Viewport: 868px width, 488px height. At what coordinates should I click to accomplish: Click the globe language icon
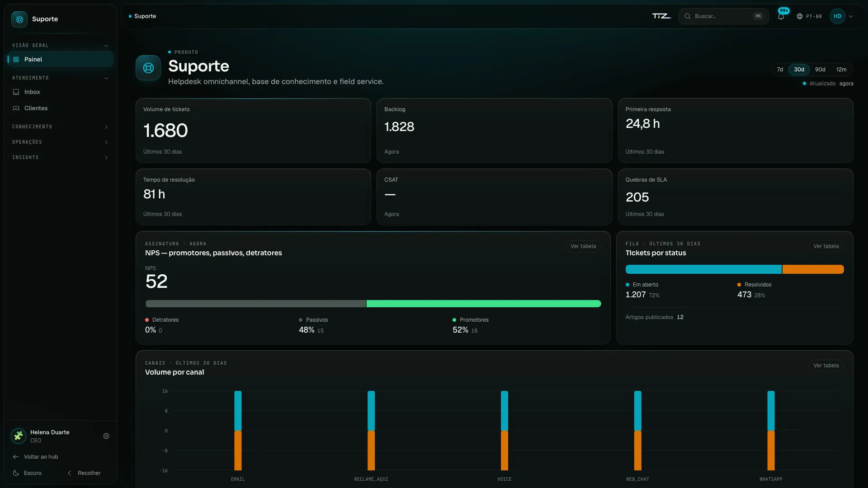tap(799, 16)
